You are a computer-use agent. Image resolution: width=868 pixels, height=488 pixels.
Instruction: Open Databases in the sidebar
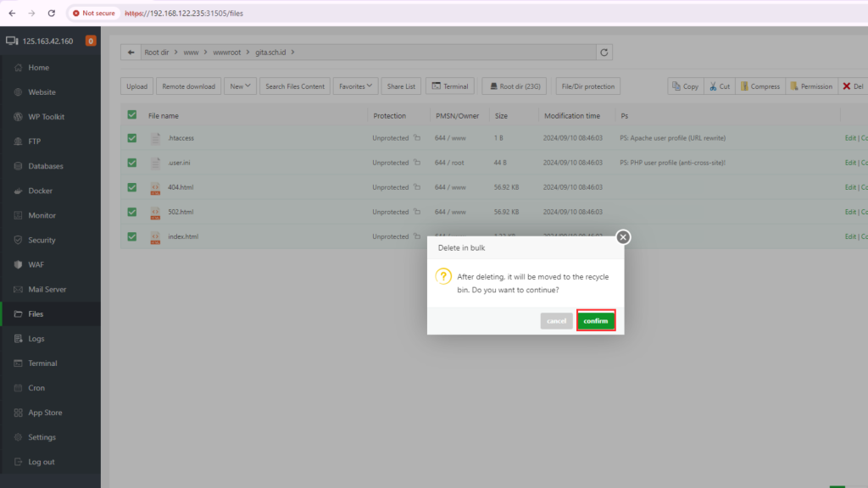point(45,166)
